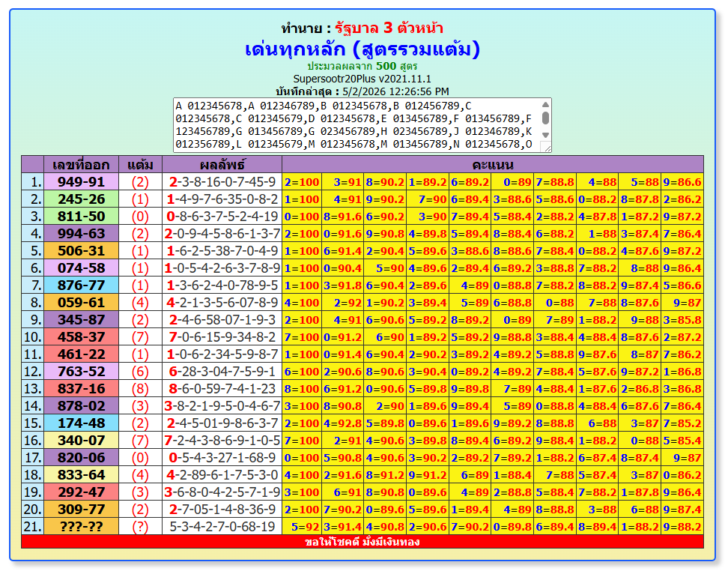Select the number 820-06 cell

click(81, 458)
